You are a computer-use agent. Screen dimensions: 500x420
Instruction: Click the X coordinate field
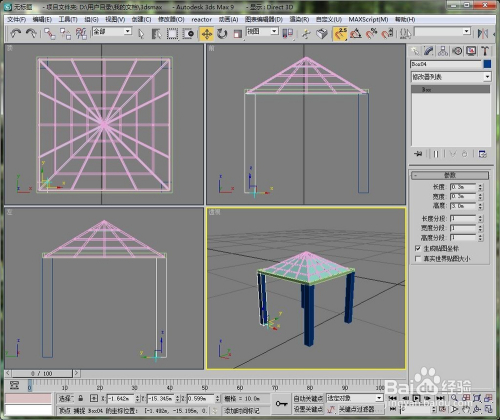click(121, 398)
